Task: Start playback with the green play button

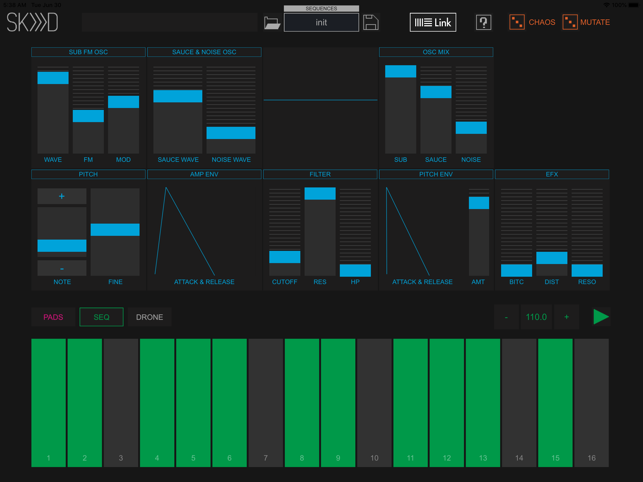Action: click(601, 317)
